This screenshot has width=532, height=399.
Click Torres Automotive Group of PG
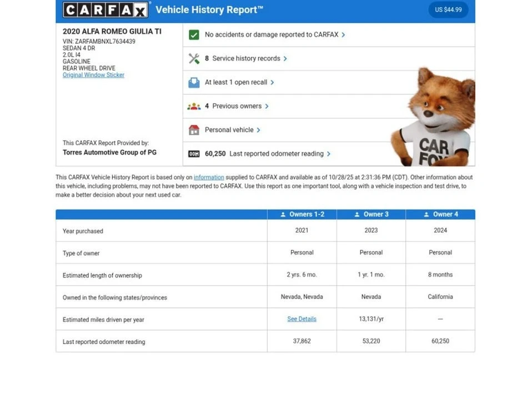pos(109,153)
